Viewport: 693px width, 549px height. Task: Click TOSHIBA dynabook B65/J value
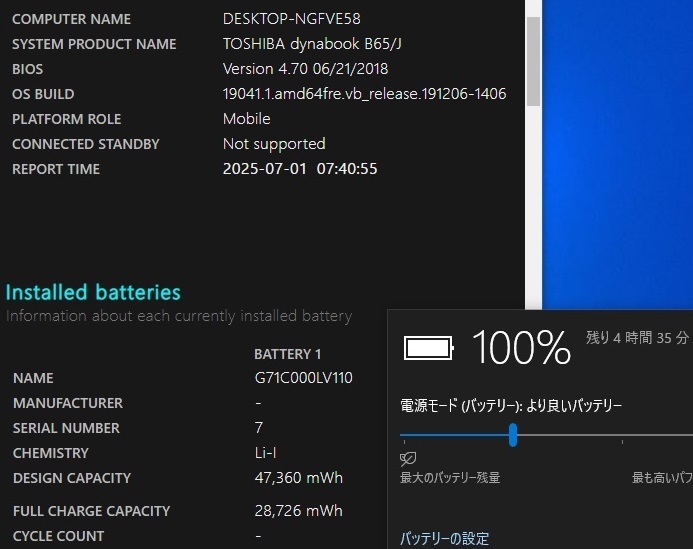pyautogui.click(x=312, y=44)
